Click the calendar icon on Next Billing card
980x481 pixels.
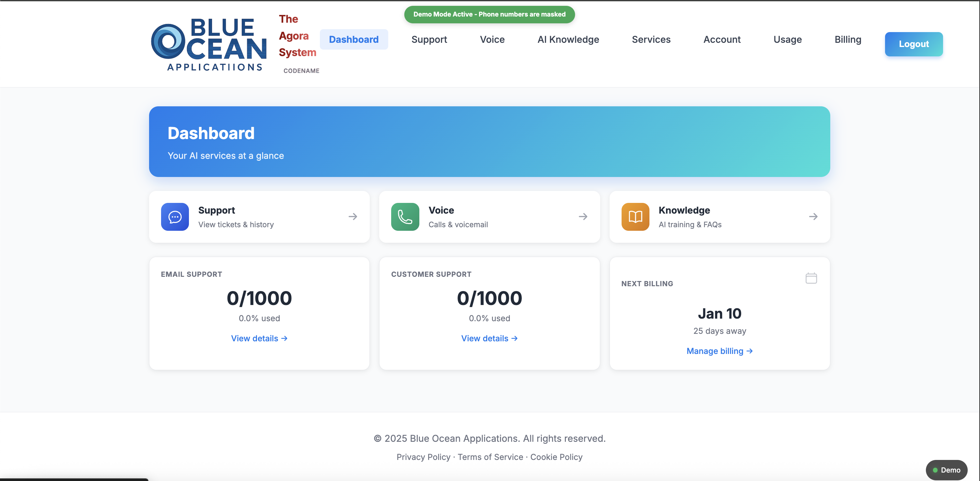[x=811, y=278]
